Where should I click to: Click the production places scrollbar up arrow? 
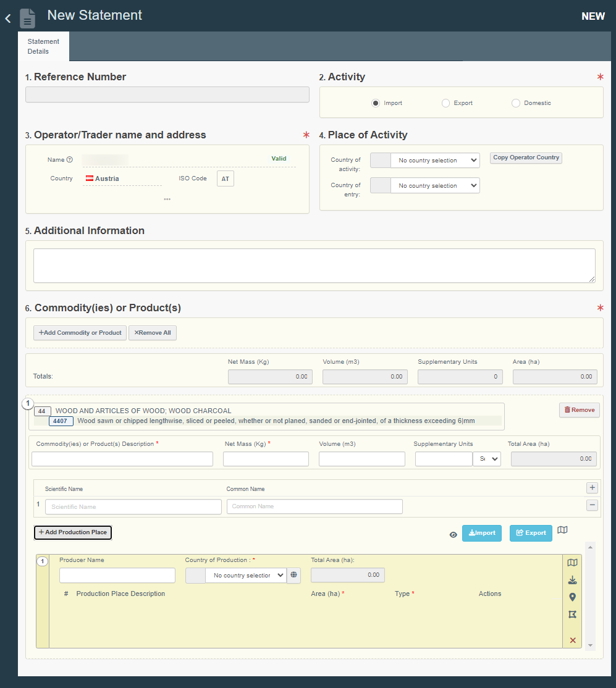coord(591,547)
